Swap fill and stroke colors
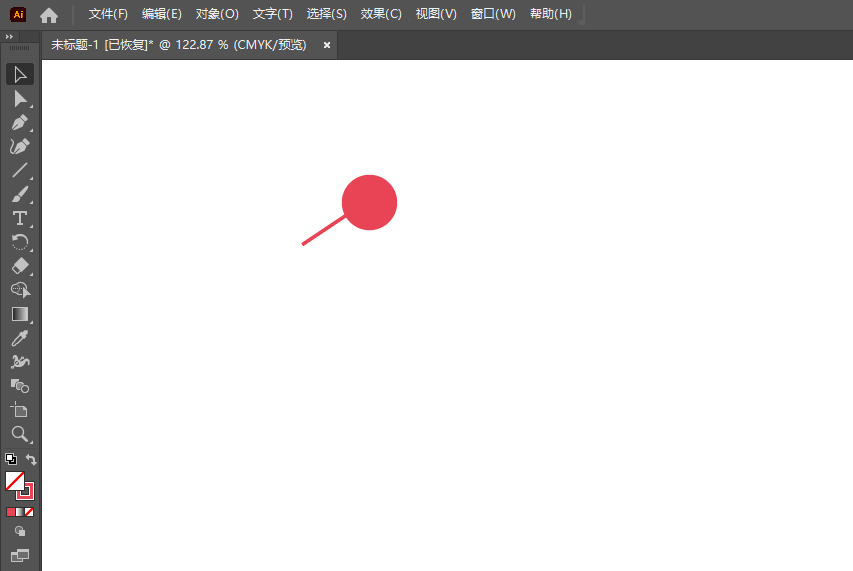The image size is (853, 571). click(31, 460)
